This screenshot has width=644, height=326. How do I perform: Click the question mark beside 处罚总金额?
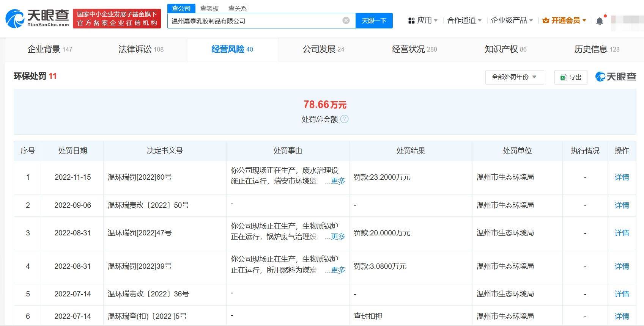(x=344, y=119)
